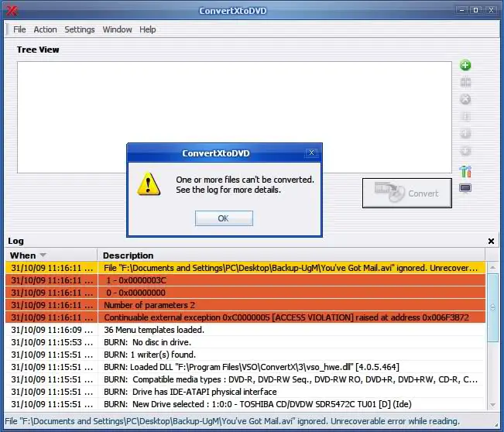Select log row 'New Drive selected TOSHIBA CD/DVDW'
The height and width of the screenshot is (432, 504).
click(245, 404)
